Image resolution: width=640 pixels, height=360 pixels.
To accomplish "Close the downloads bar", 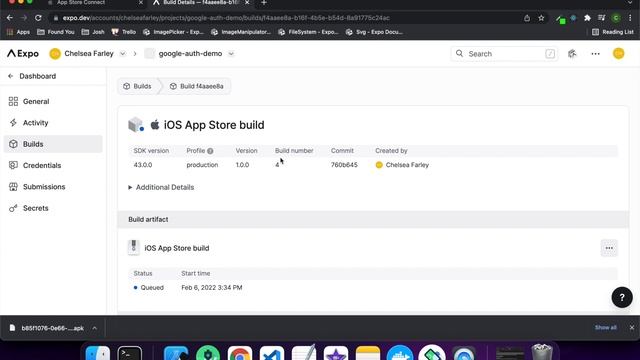I will 631,327.
